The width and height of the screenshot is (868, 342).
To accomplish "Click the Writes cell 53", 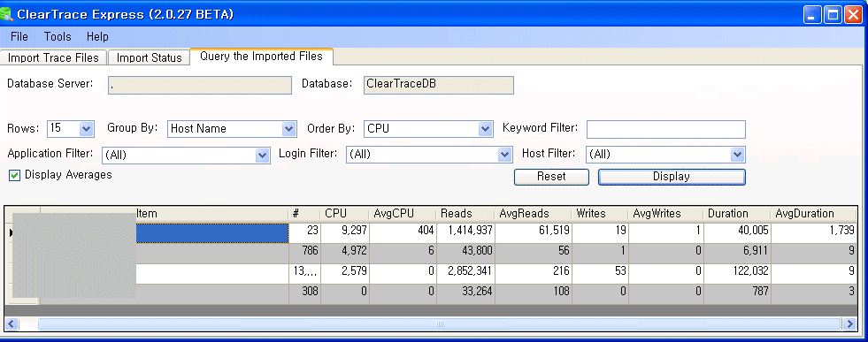I will click(600, 273).
